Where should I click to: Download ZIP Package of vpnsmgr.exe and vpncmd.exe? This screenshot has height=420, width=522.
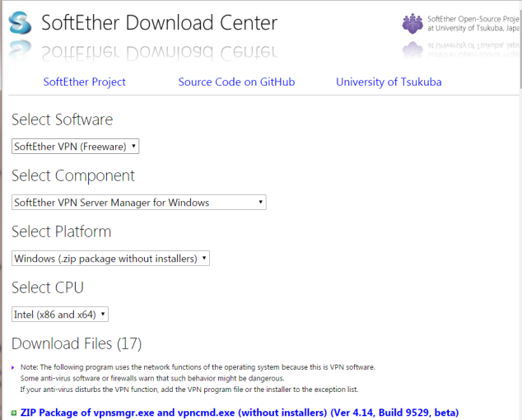240,413
